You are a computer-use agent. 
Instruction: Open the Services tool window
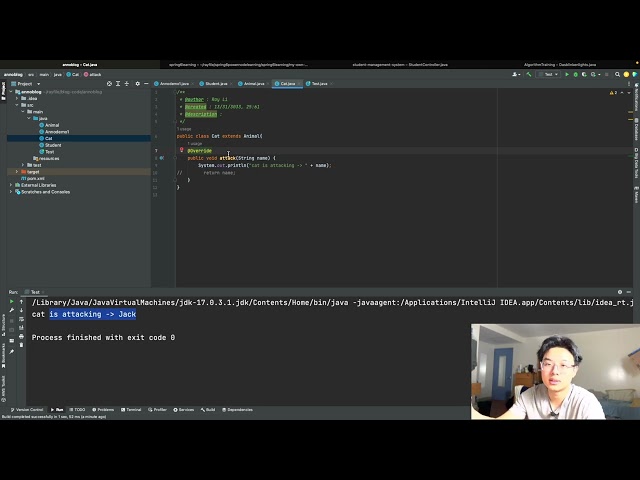(184, 409)
